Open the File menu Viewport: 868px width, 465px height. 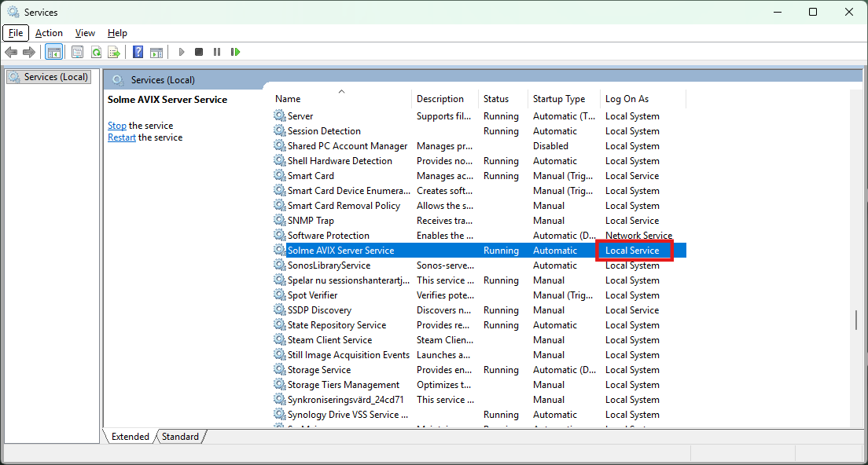(x=16, y=33)
